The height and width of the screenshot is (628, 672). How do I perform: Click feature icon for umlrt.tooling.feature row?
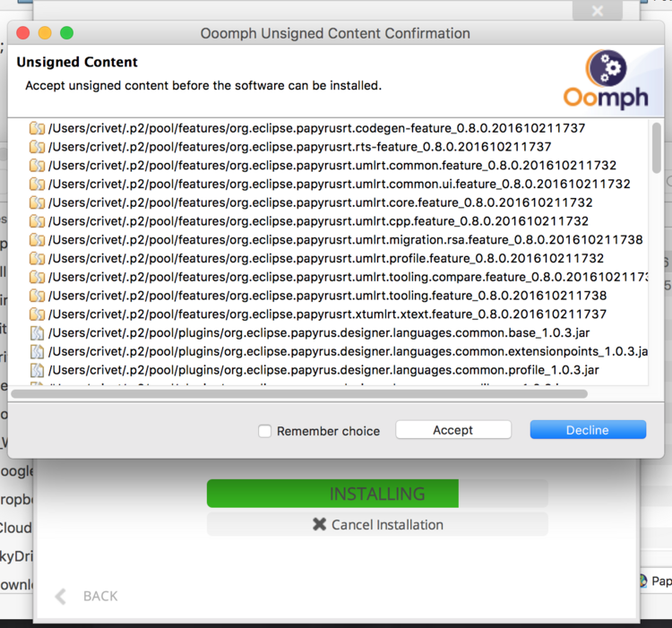point(38,296)
